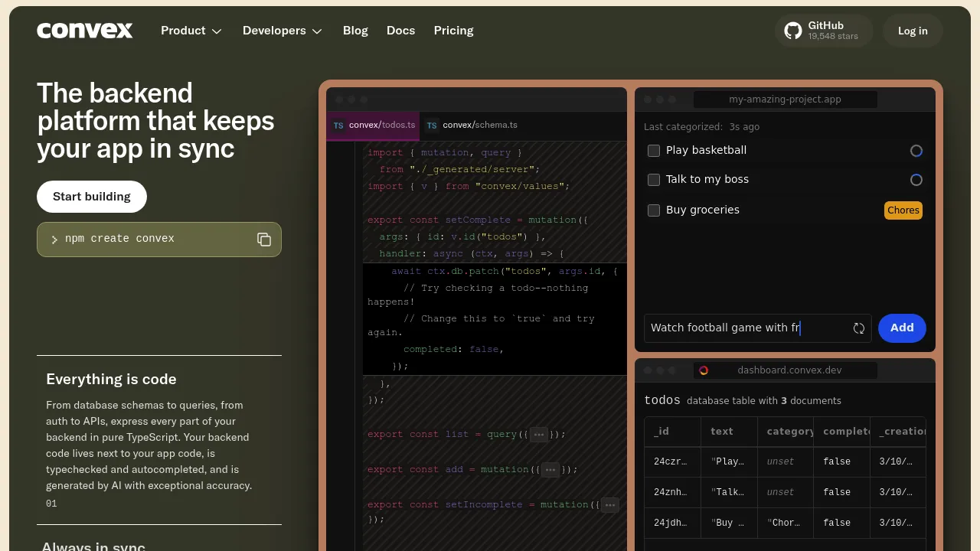This screenshot has height=551, width=980.
Task: Click the text column header
Action: (729, 432)
